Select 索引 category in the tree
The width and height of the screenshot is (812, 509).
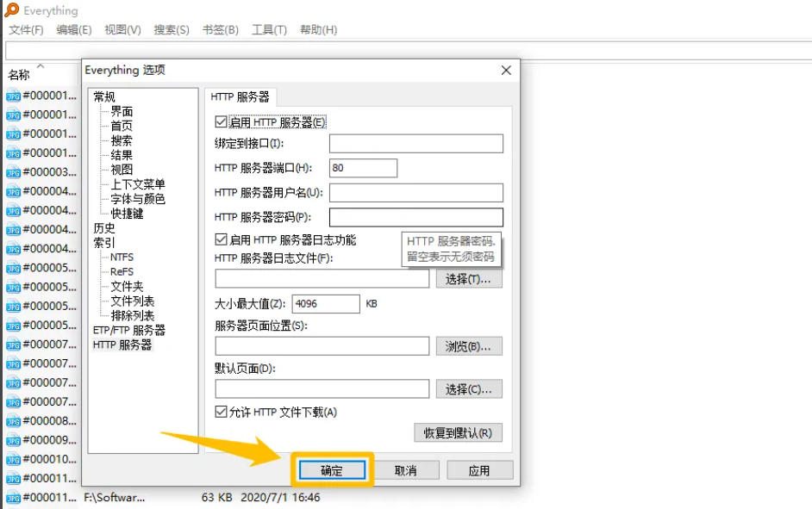tap(104, 243)
